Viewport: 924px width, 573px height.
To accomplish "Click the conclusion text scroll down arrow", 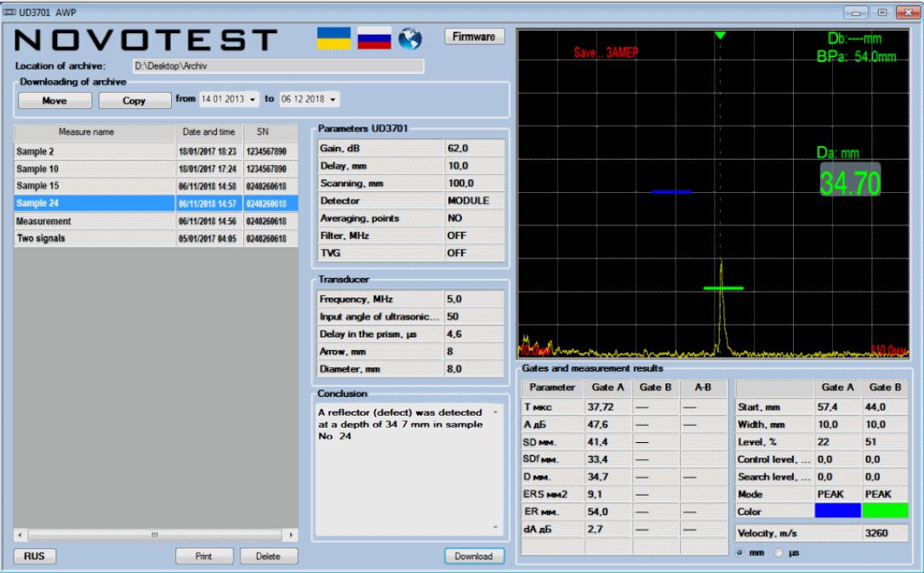I will [495, 528].
